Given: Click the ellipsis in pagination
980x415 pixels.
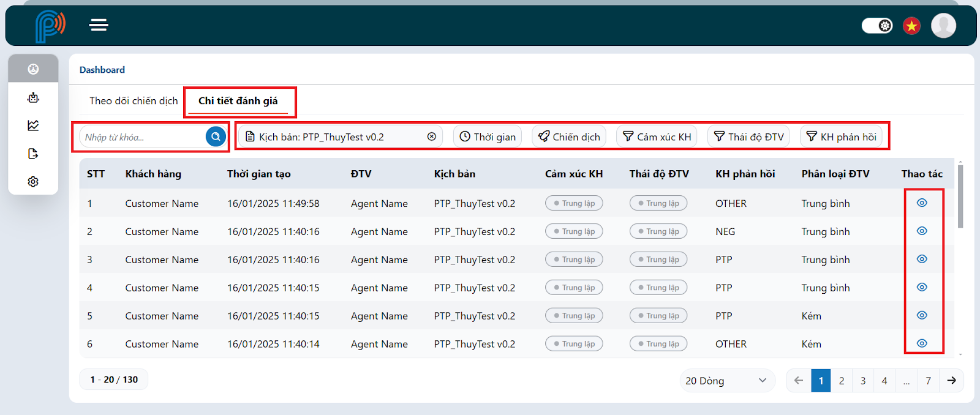Looking at the screenshot, I should (907, 381).
